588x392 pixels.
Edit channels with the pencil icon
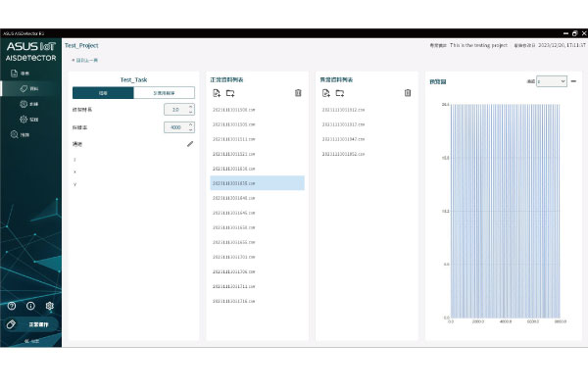[x=190, y=143]
